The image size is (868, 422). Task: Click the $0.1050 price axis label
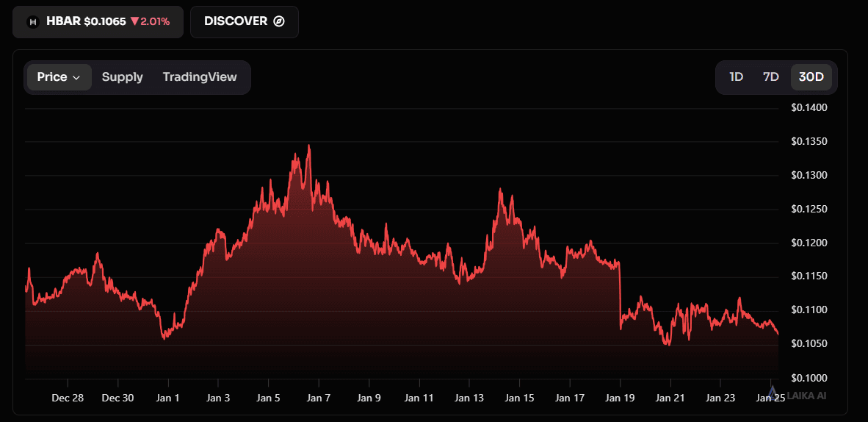click(x=809, y=344)
